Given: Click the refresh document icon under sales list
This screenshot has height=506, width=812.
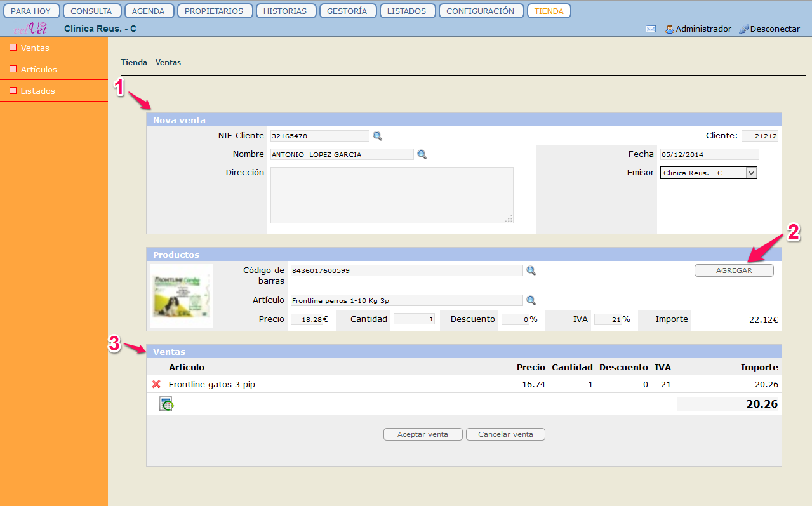Looking at the screenshot, I should tap(166, 404).
